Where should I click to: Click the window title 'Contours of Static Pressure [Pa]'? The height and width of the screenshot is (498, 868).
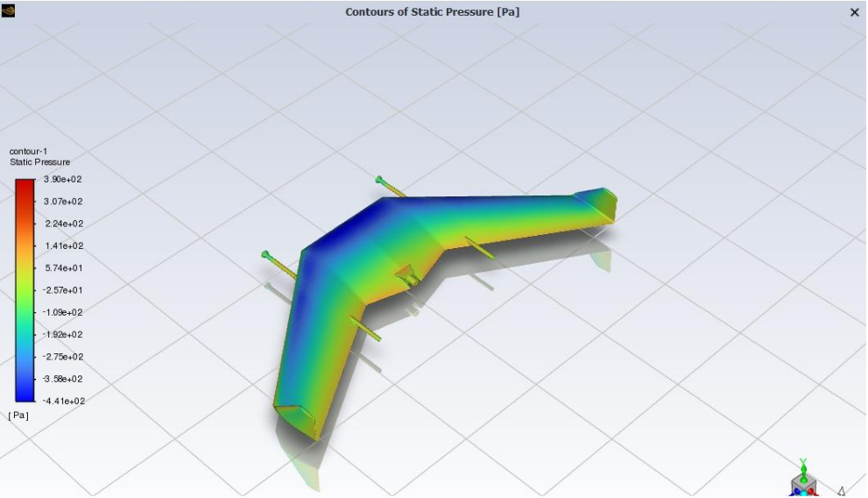click(433, 12)
